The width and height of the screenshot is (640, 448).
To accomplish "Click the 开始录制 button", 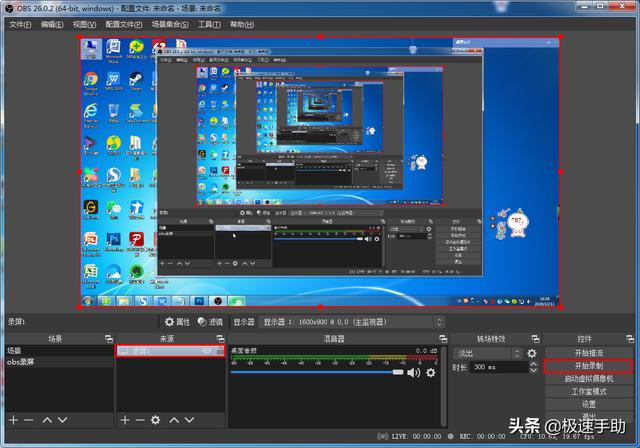I will [x=588, y=366].
